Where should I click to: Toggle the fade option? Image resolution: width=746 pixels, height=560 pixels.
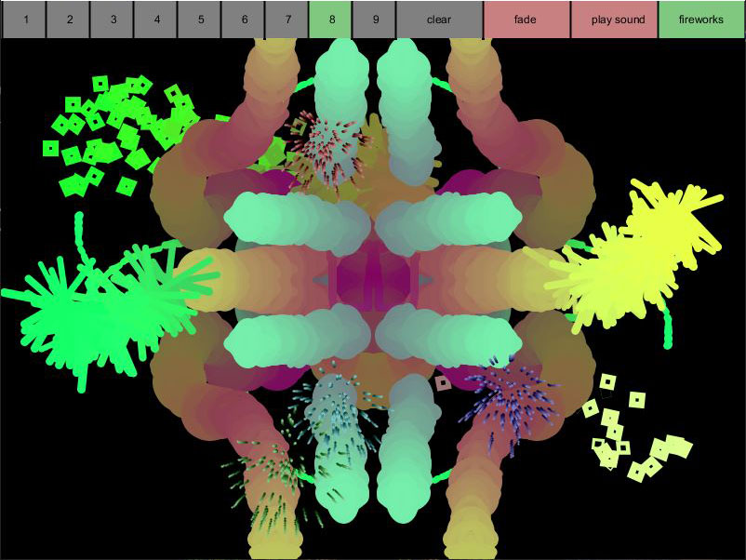tap(526, 20)
